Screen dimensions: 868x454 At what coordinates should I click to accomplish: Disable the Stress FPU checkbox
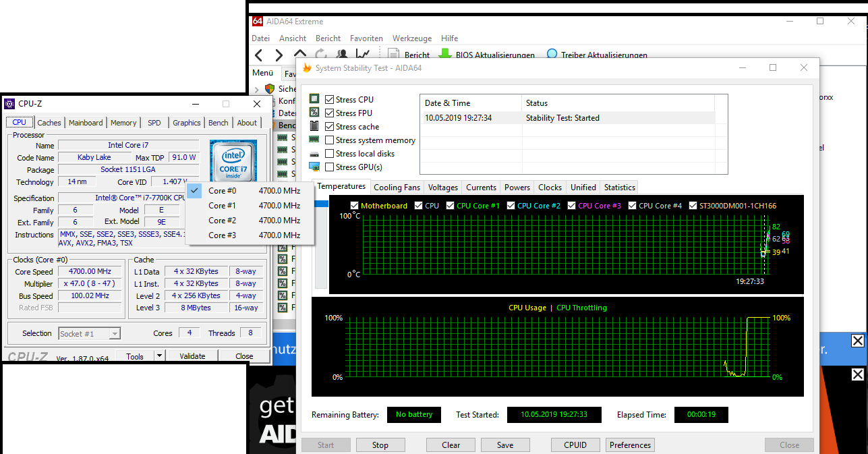(x=329, y=113)
